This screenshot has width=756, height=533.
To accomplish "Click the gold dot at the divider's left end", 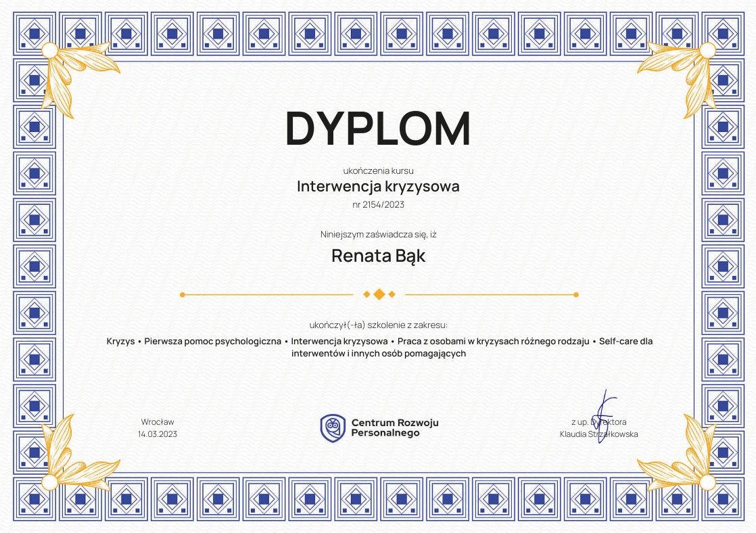I will (x=182, y=294).
